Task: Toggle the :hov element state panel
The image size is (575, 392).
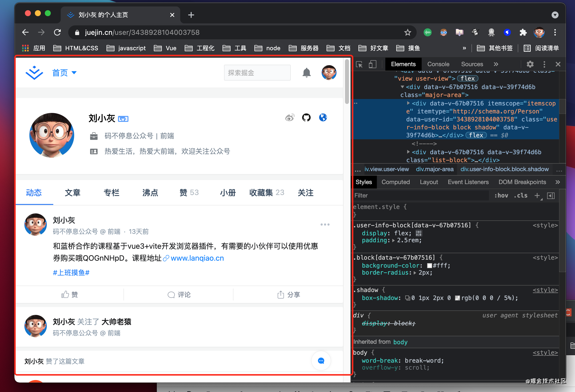Action: pyautogui.click(x=501, y=196)
